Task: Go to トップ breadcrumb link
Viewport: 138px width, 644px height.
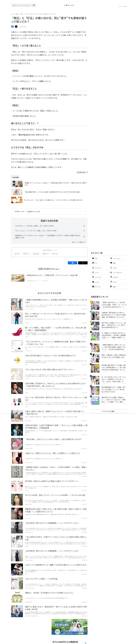Action: point(13,14)
